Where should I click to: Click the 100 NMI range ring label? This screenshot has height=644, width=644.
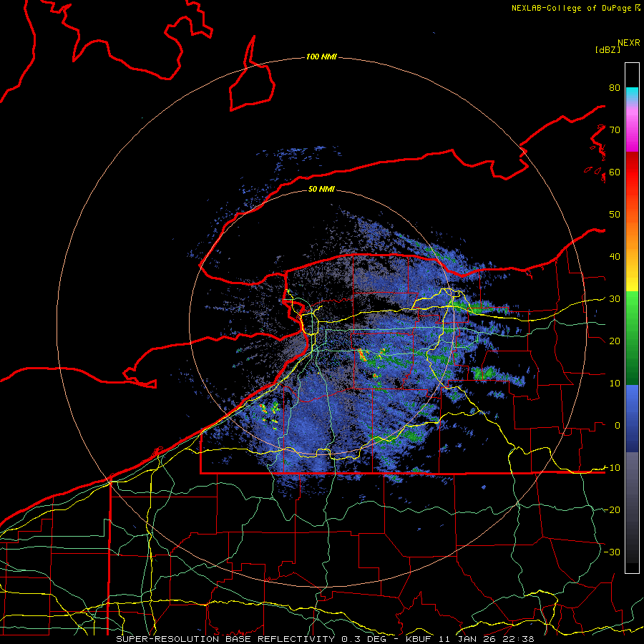point(321,57)
